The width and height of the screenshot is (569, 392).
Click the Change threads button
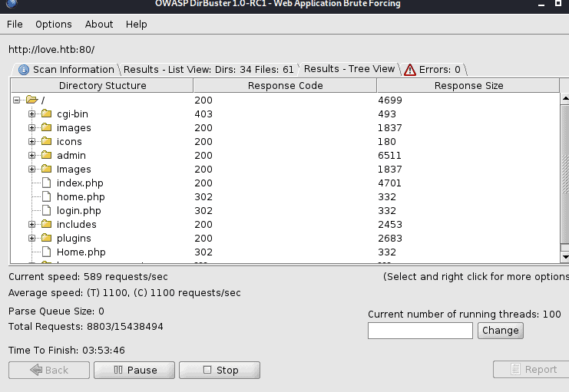click(501, 331)
